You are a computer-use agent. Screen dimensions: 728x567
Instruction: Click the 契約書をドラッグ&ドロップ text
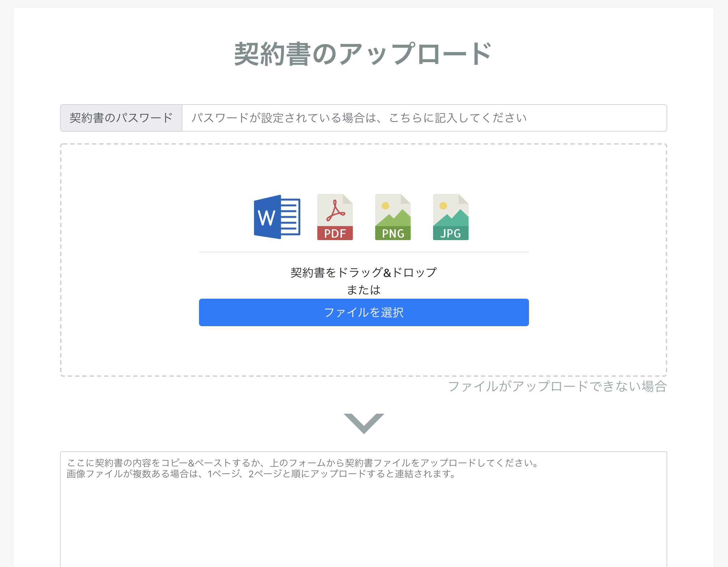(x=364, y=272)
